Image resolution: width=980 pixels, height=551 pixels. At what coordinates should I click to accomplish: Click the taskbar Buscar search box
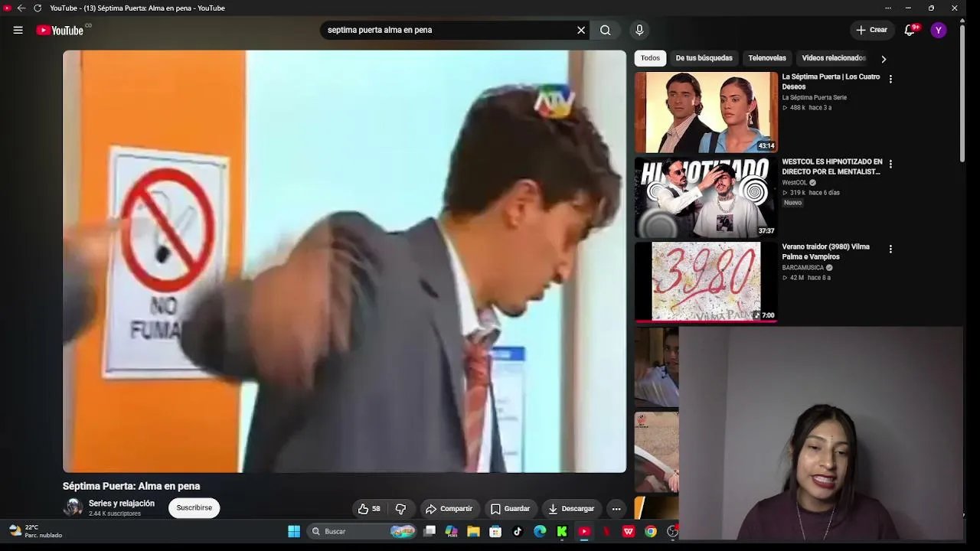tap(363, 531)
